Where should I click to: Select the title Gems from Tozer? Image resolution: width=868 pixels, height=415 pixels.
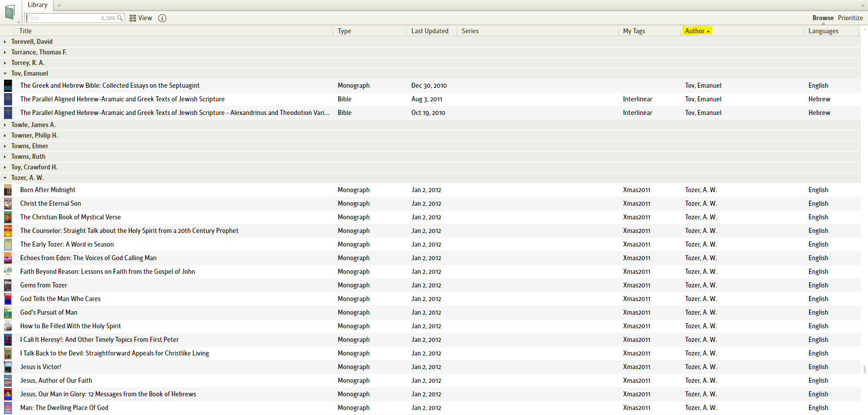(x=44, y=285)
